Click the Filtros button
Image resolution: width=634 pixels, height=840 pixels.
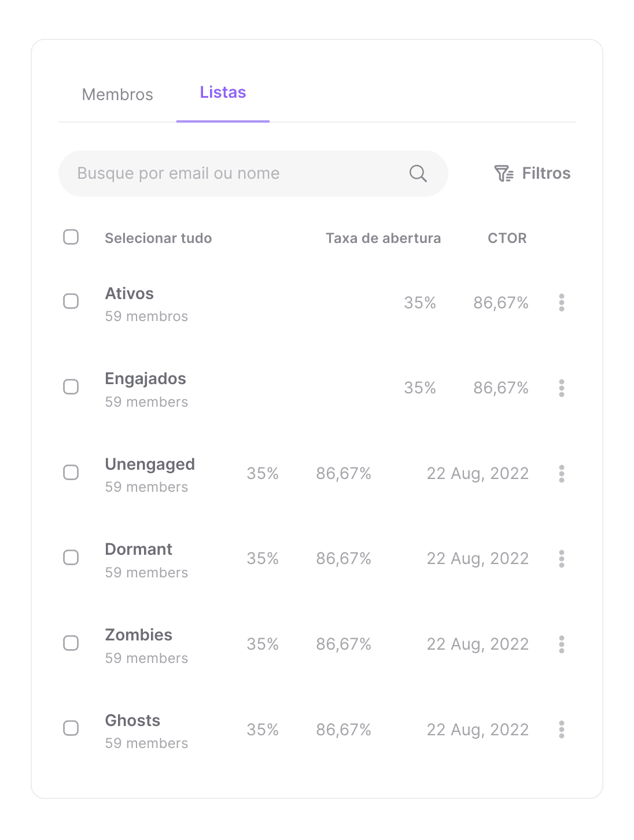pos(532,173)
